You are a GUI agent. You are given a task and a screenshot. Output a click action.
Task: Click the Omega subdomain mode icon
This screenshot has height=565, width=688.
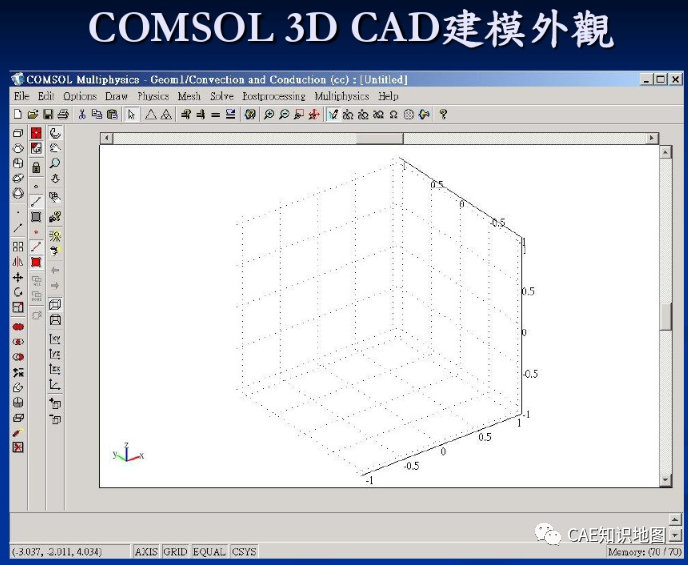[x=394, y=114]
